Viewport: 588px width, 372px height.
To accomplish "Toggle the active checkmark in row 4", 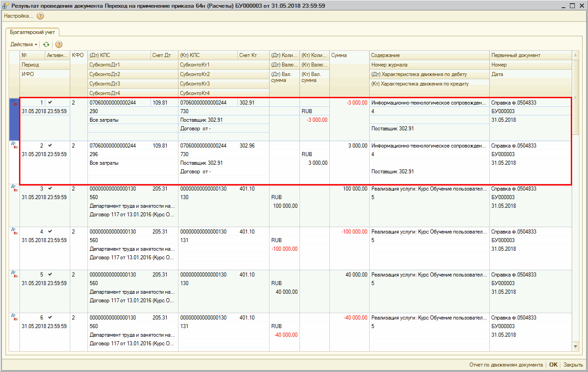I will (50, 231).
